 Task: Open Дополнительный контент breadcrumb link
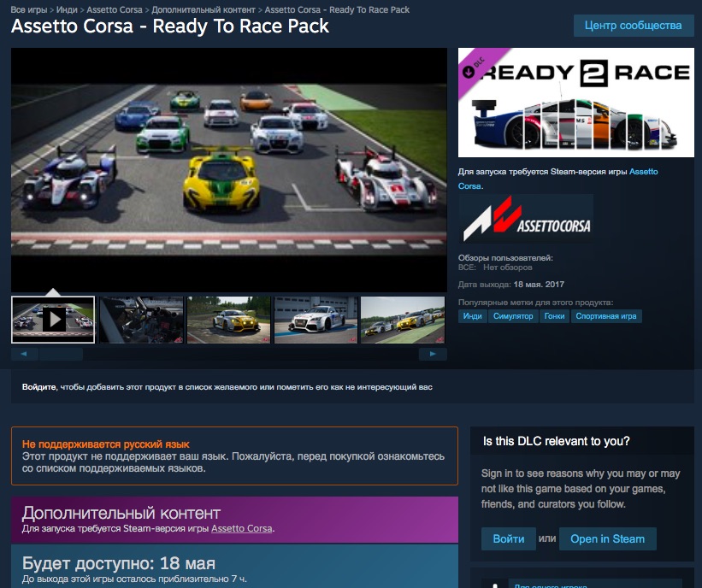(204, 10)
